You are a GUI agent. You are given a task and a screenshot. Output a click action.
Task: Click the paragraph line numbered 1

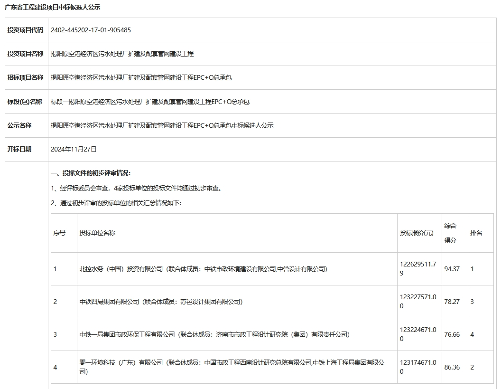coord(136,188)
